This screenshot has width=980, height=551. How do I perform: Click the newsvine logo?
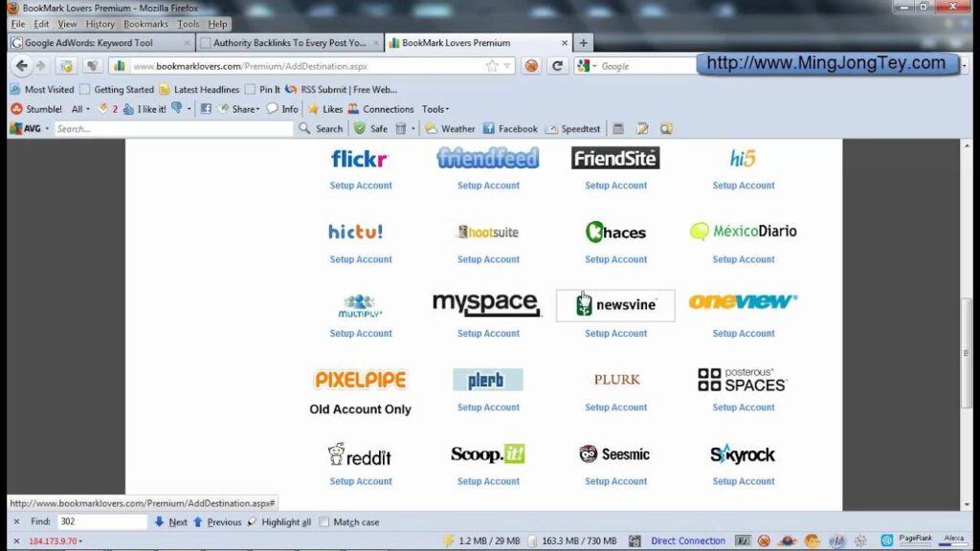tap(615, 305)
